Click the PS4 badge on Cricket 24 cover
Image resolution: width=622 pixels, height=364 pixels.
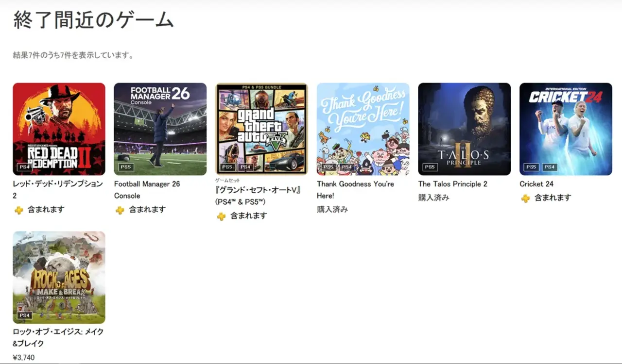pos(550,167)
